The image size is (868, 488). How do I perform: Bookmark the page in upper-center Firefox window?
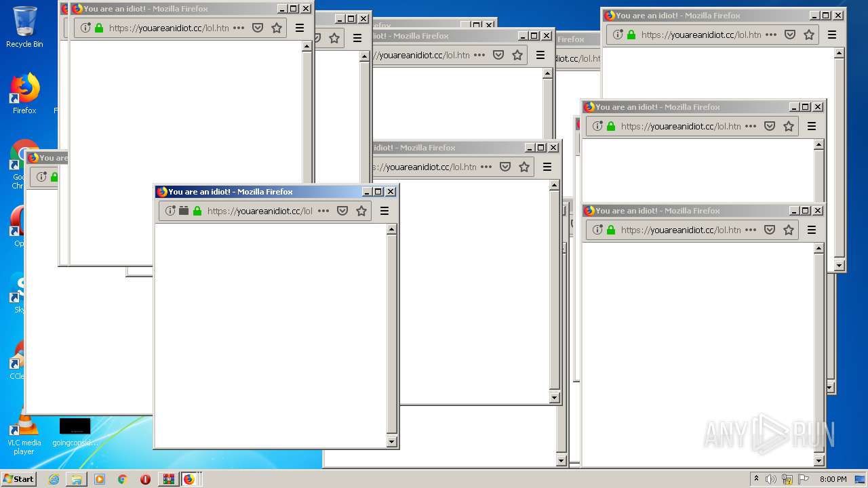pyautogui.click(x=517, y=55)
